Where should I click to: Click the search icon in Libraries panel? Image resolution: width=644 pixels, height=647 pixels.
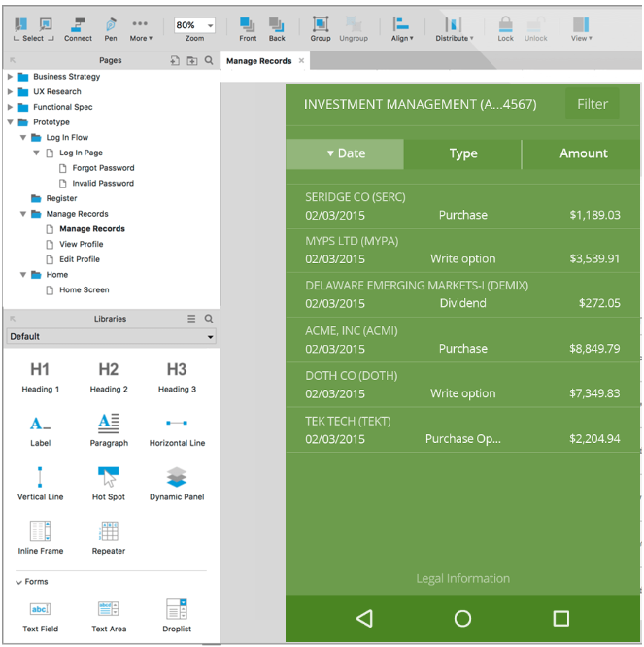click(x=209, y=319)
